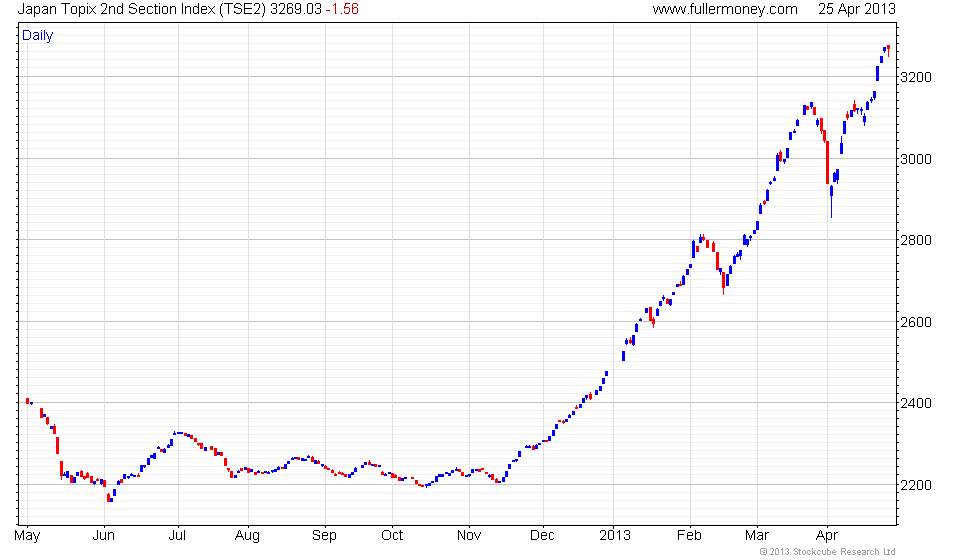Click the 2400 price axis label

[x=915, y=403]
